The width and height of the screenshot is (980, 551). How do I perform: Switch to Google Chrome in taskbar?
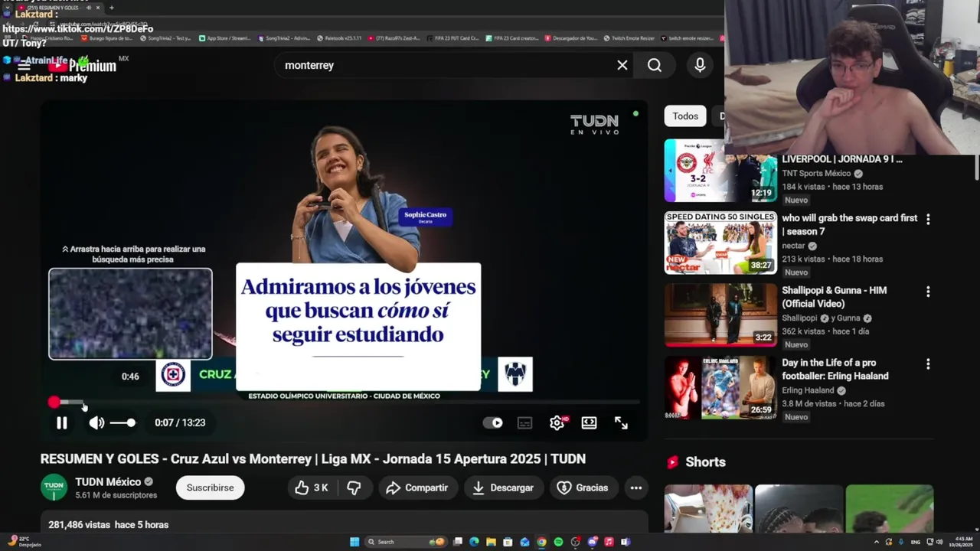(541, 542)
